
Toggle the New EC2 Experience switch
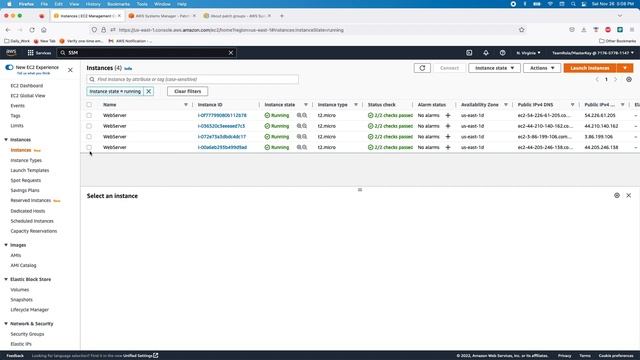pyautogui.click(x=9, y=67)
